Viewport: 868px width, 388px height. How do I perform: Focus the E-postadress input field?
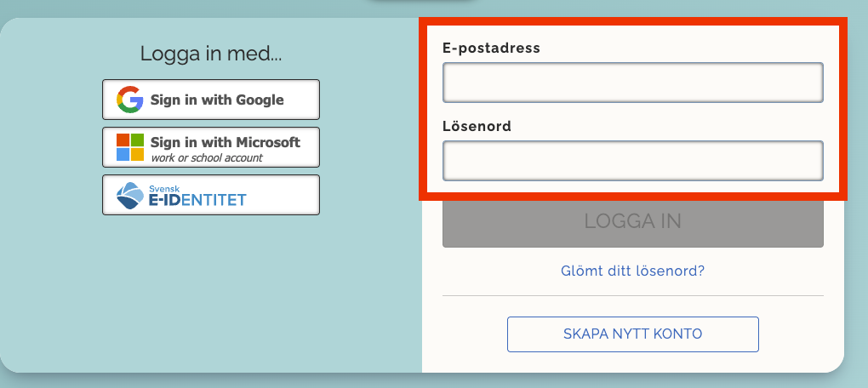point(632,83)
